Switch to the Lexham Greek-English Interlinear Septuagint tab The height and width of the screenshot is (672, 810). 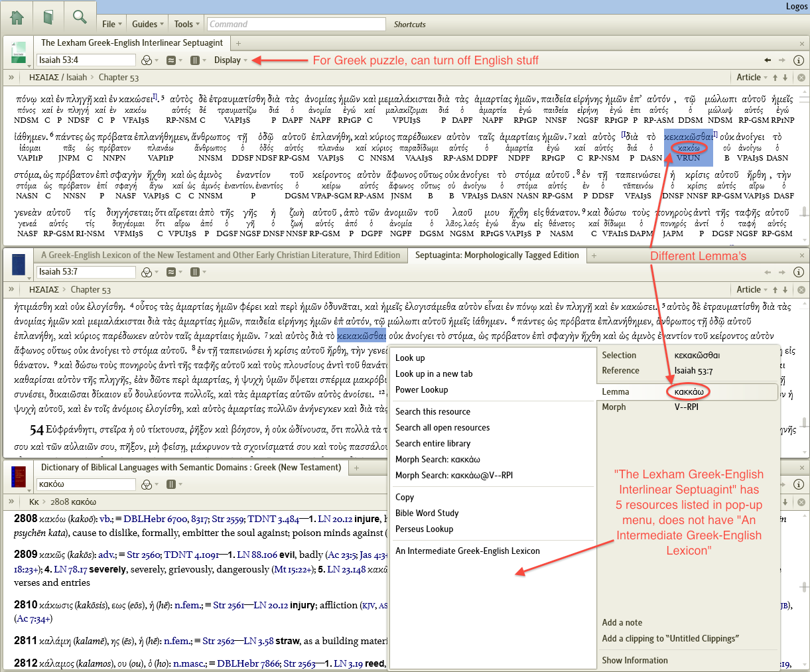[132, 43]
